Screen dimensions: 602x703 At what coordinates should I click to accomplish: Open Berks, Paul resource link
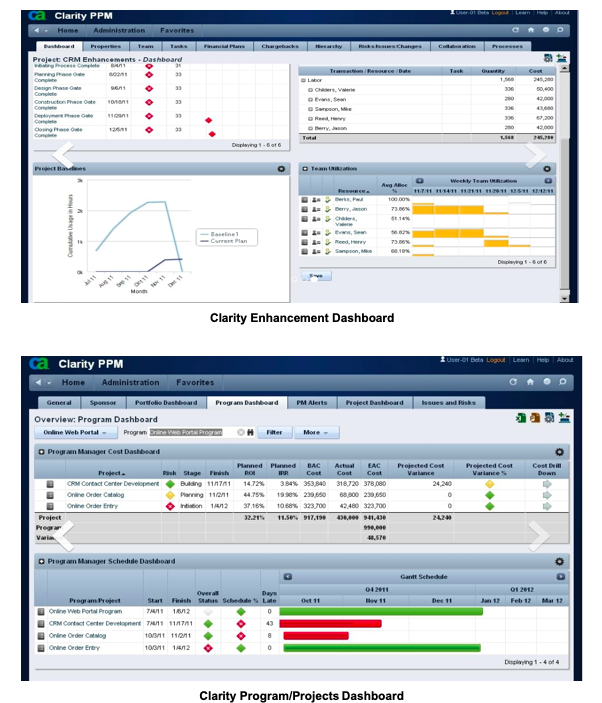349,199
